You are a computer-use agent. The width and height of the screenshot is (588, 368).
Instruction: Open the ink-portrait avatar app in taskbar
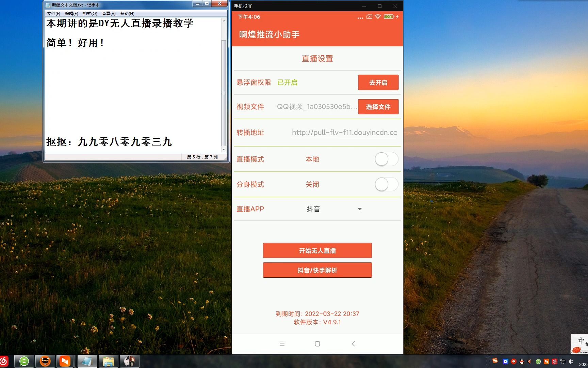[x=129, y=361]
